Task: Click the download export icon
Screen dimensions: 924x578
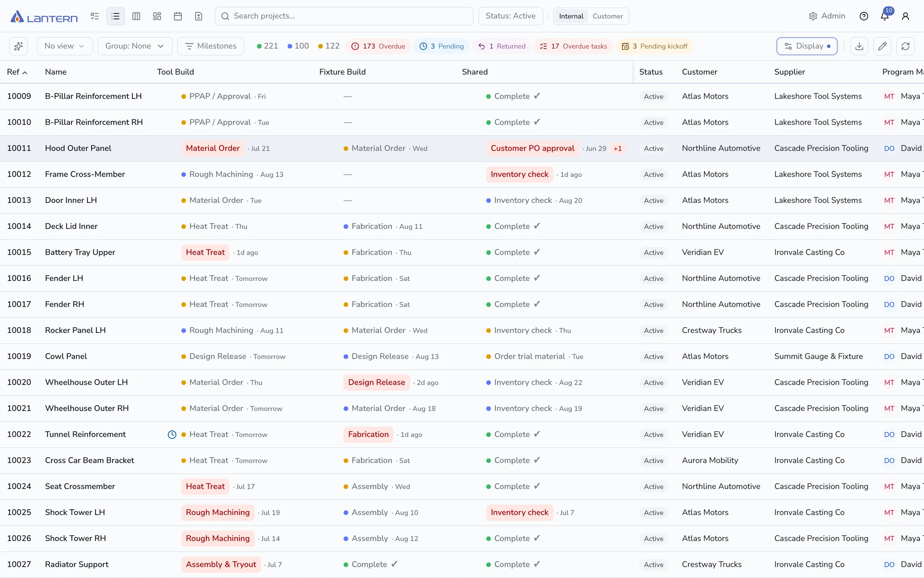Action: (x=859, y=46)
